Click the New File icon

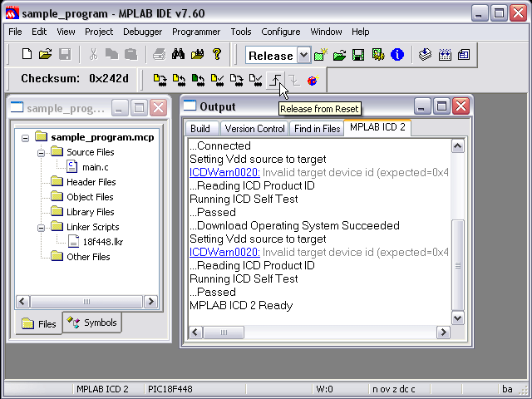click(27, 54)
